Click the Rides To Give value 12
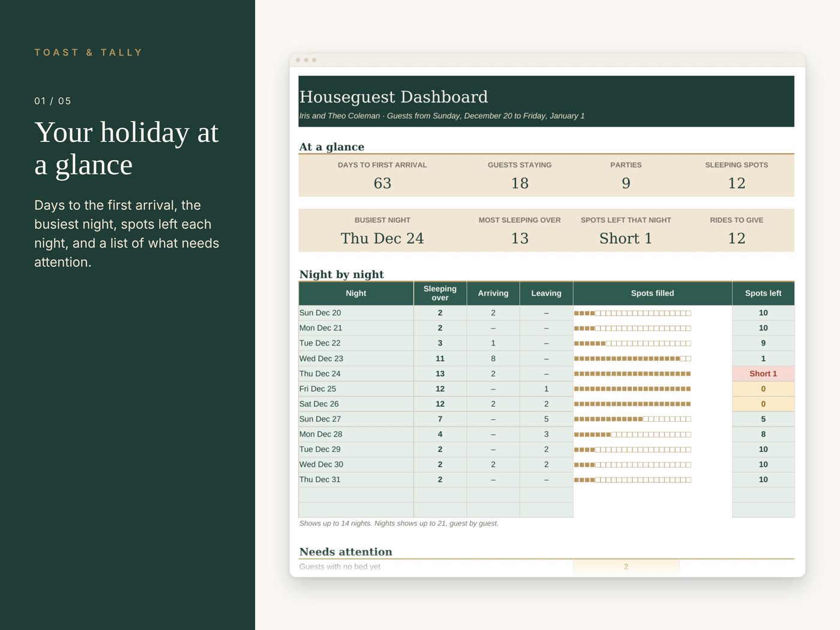 tap(737, 238)
